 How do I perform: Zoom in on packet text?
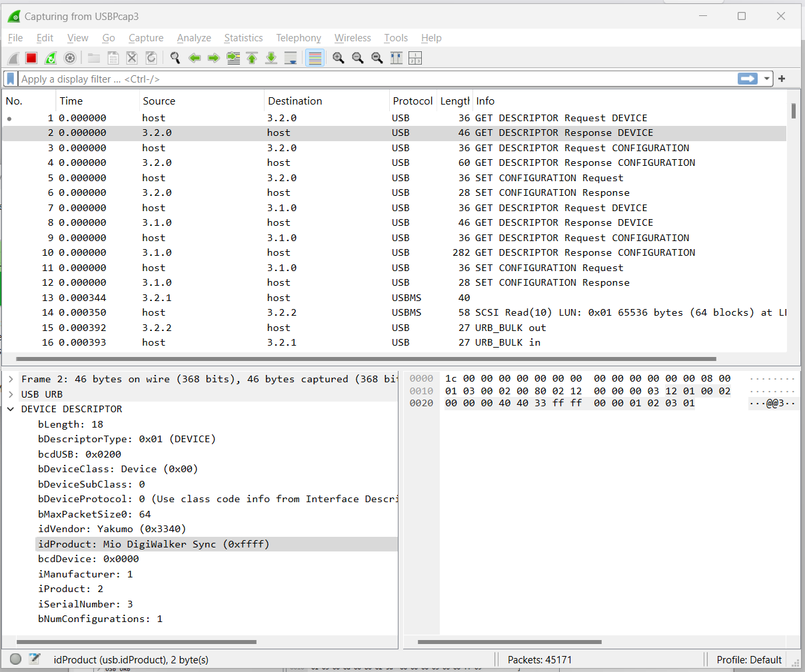(339, 58)
